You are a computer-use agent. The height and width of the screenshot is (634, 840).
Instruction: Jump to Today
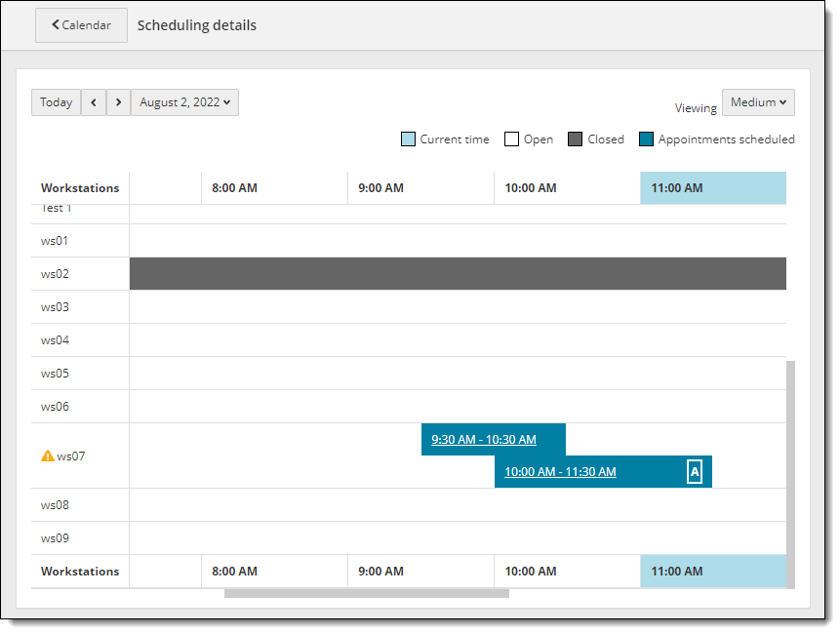coord(56,102)
